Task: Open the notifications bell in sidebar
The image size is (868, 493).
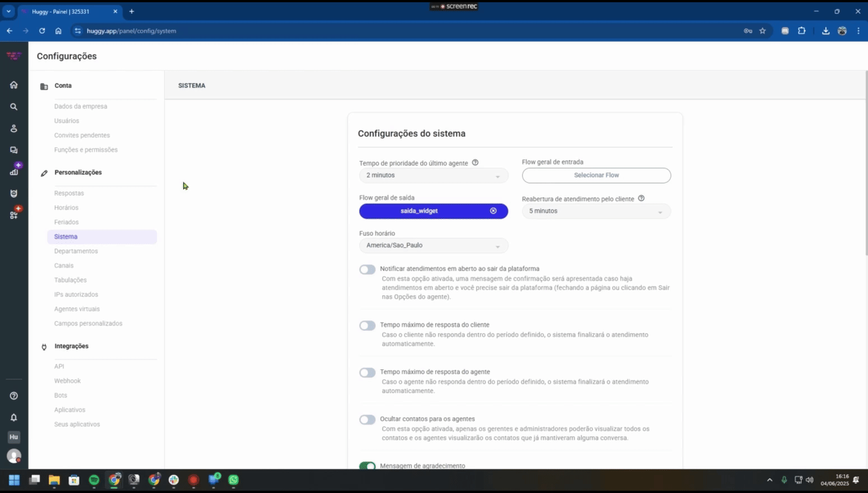Action: [x=13, y=417]
